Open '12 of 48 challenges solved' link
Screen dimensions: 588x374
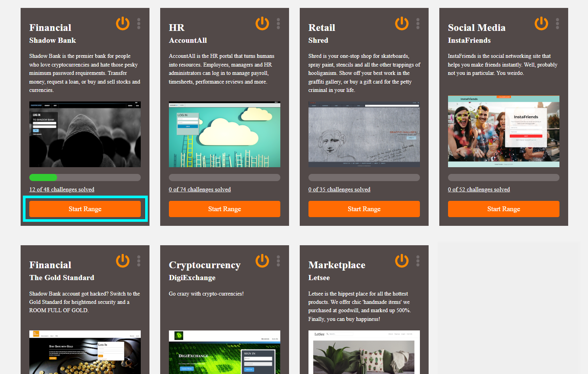click(62, 189)
